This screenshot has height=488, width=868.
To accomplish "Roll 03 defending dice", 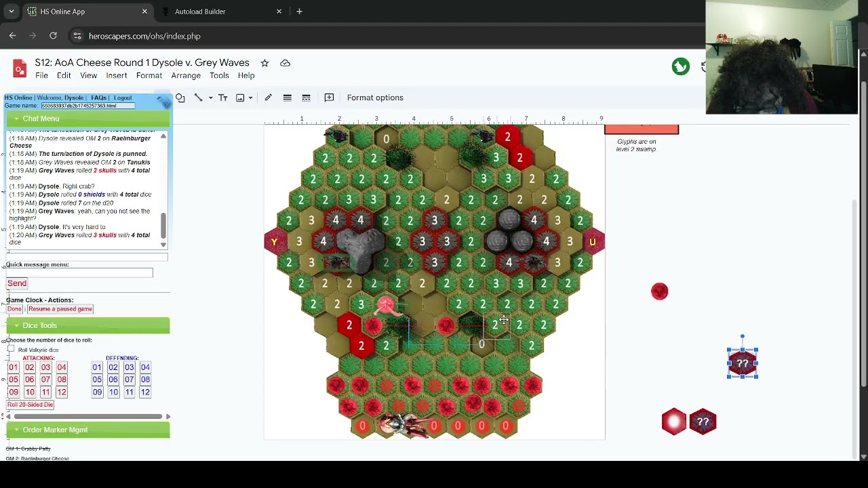I will pos(129,367).
